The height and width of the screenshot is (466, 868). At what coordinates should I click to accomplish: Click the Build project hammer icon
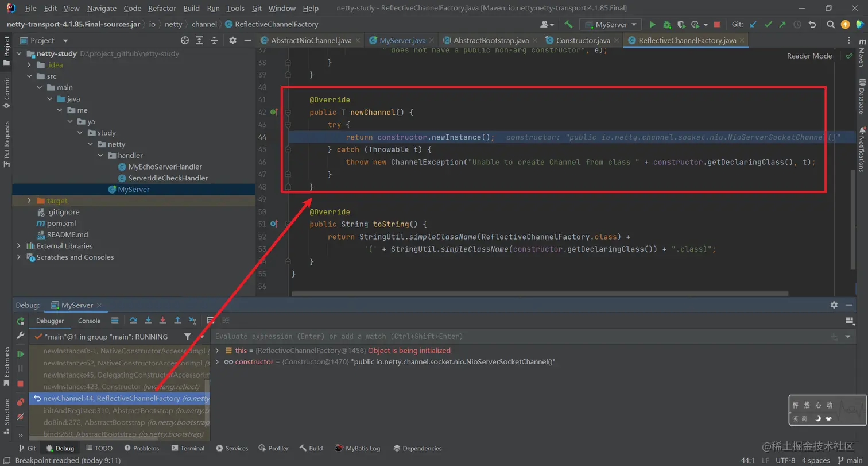[568, 24]
